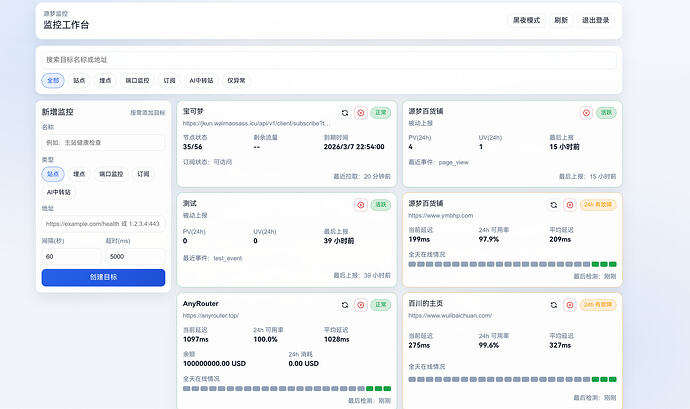Click the 刷新 button in the header

pos(561,20)
